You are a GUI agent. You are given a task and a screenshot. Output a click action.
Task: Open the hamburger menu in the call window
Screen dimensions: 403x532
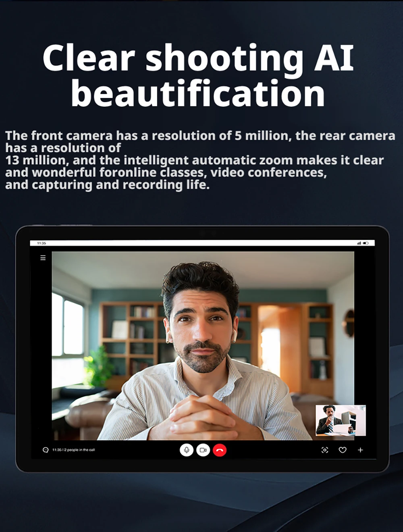(43, 258)
